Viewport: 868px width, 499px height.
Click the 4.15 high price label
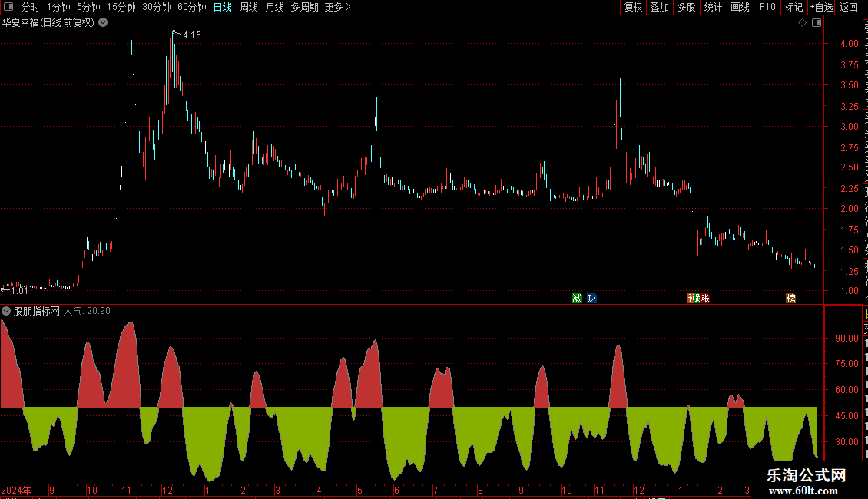coord(191,35)
